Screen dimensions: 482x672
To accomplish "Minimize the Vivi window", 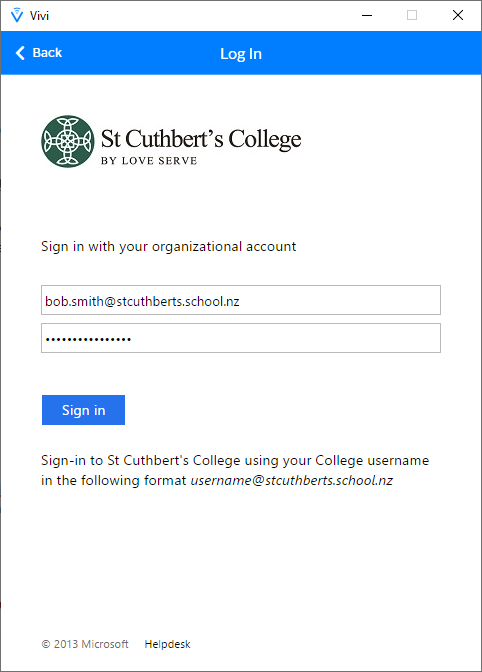I will point(367,15).
